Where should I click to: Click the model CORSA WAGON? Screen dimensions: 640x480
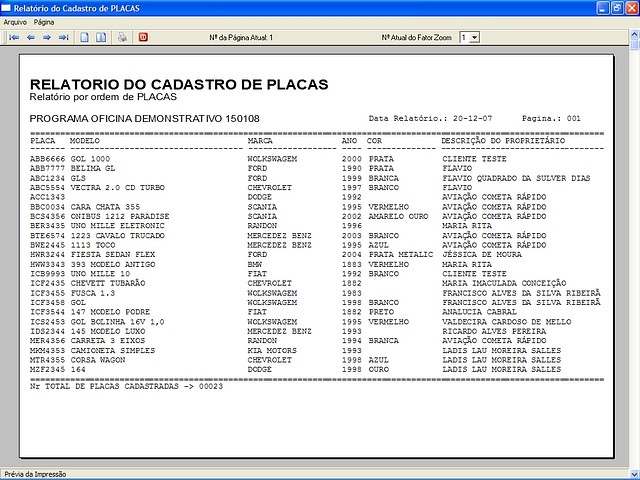pyautogui.click(x=98, y=360)
